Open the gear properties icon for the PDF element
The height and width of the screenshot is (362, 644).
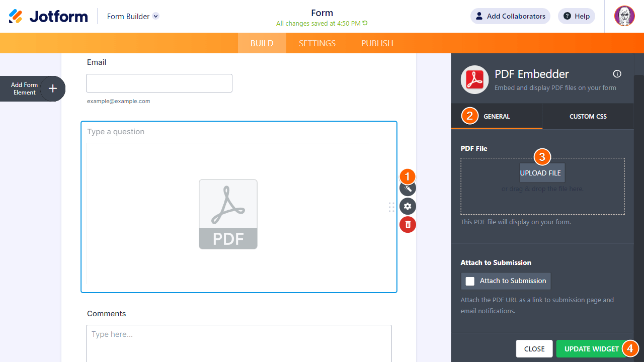tap(408, 206)
